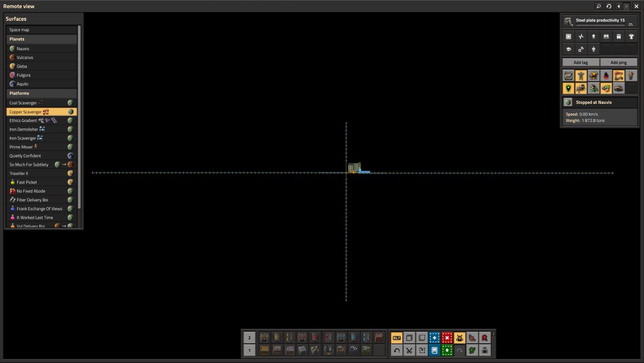Click the dashed selection square copy shortcut
Viewport: 644px width, 363px height.
(422, 338)
